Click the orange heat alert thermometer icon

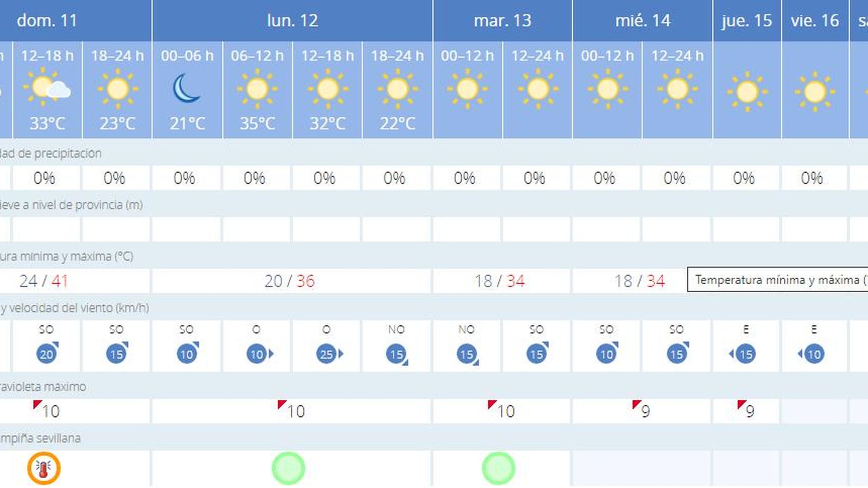tap(44, 468)
